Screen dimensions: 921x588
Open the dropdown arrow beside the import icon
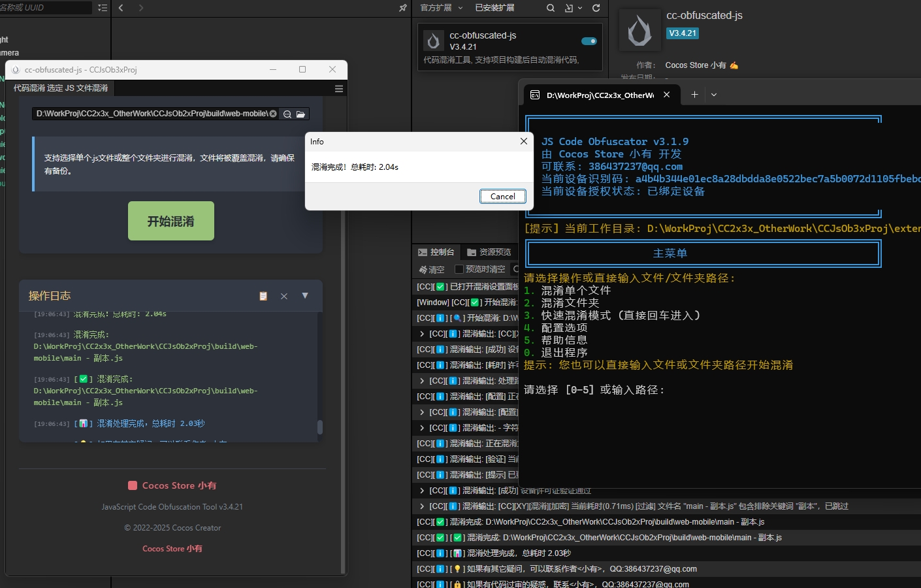580,8
